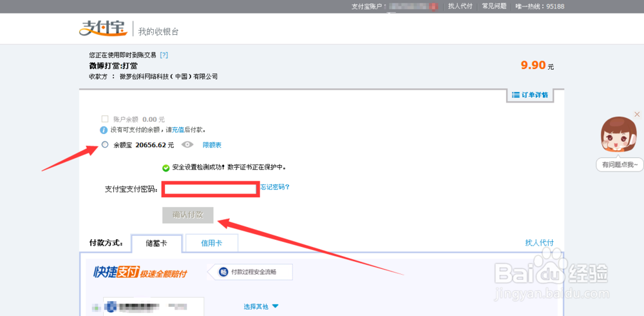The image size is (644, 316).
Task: Click the 快捷支付 logo
Action: [x=140, y=272]
